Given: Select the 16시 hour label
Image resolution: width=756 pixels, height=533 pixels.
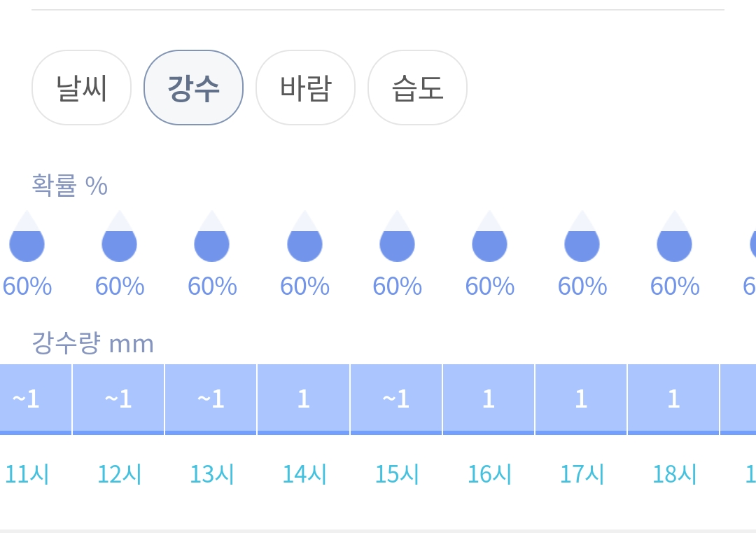Looking at the screenshot, I should point(489,475).
